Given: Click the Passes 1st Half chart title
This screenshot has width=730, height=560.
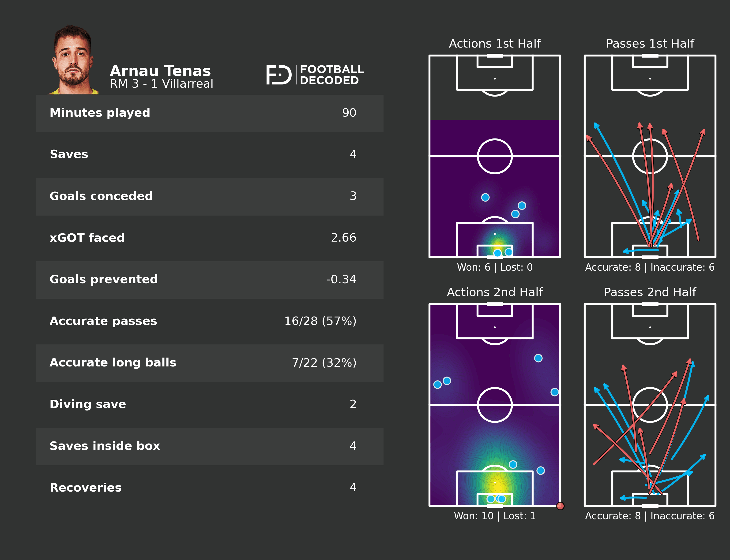Looking at the screenshot, I should coord(650,44).
